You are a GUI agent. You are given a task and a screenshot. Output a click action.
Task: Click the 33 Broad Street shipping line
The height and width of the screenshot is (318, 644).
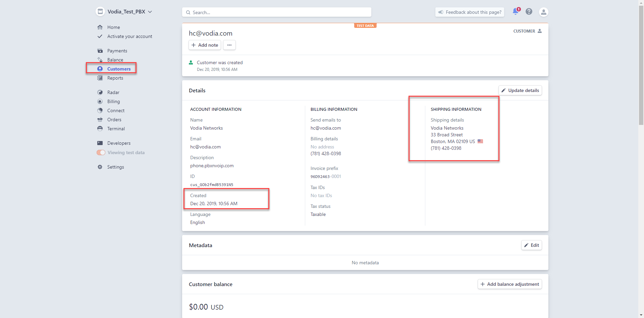point(447,135)
